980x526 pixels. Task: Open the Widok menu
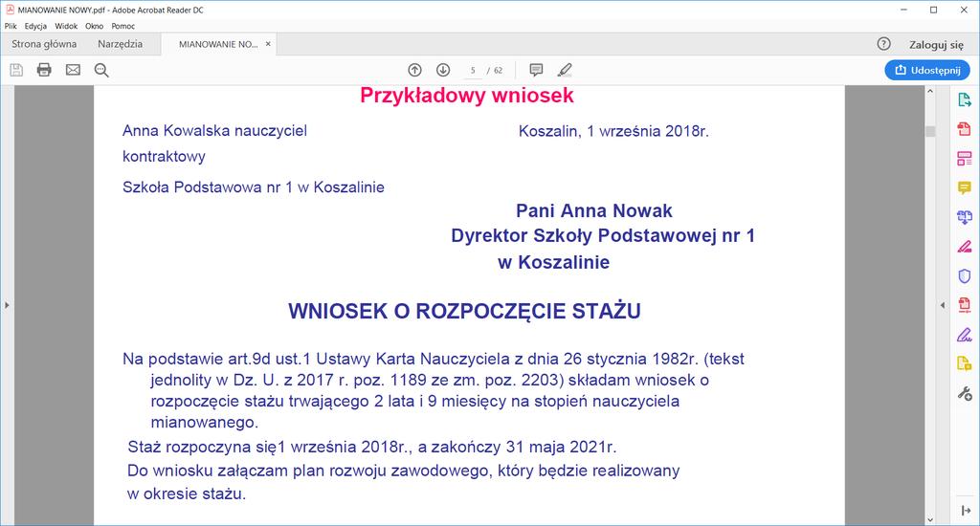click(x=66, y=26)
